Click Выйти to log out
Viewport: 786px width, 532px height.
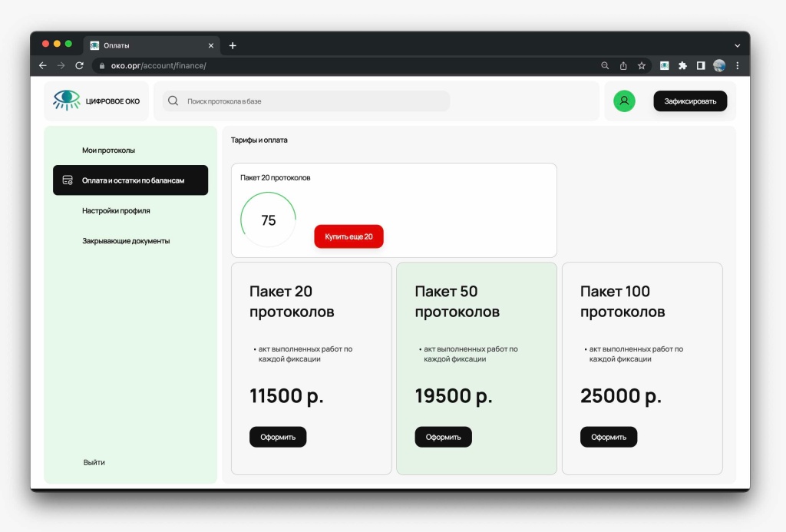click(94, 462)
